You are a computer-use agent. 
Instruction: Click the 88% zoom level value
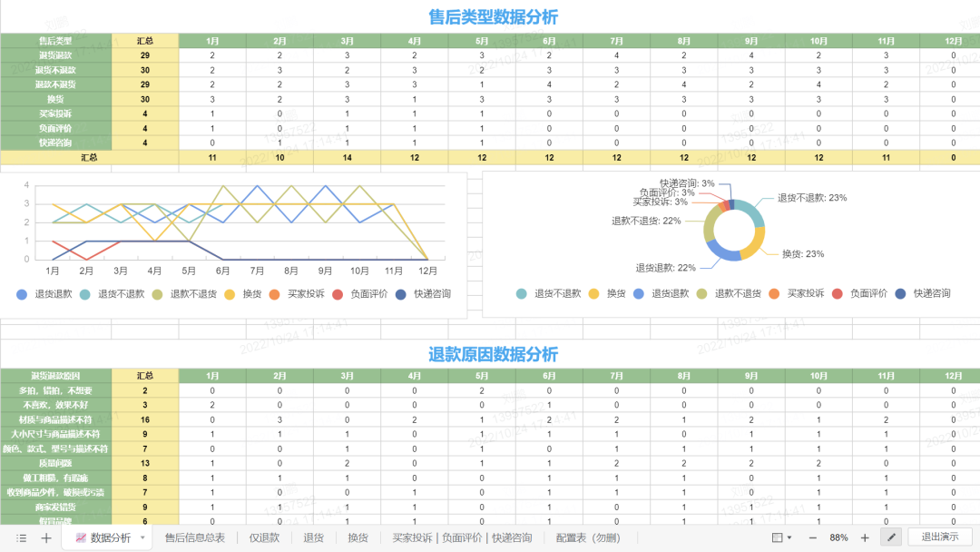(838, 537)
